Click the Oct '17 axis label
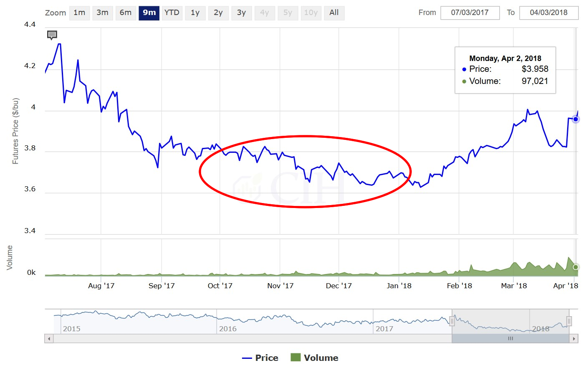 (x=220, y=286)
